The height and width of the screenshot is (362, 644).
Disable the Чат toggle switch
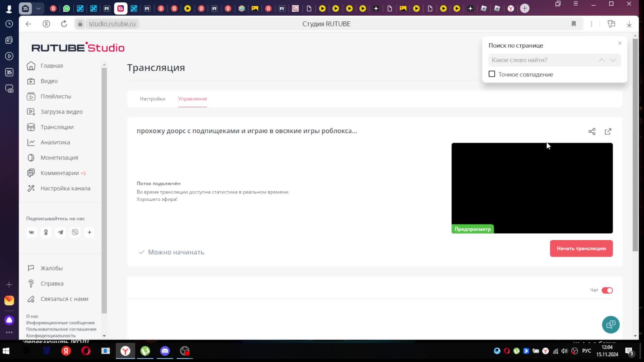pyautogui.click(x=607, y=290)
